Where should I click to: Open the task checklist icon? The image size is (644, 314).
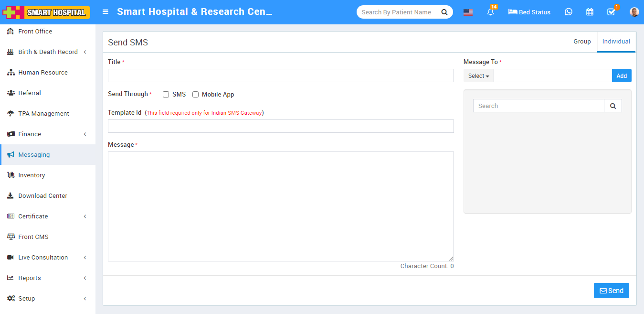tap(611, 12)
